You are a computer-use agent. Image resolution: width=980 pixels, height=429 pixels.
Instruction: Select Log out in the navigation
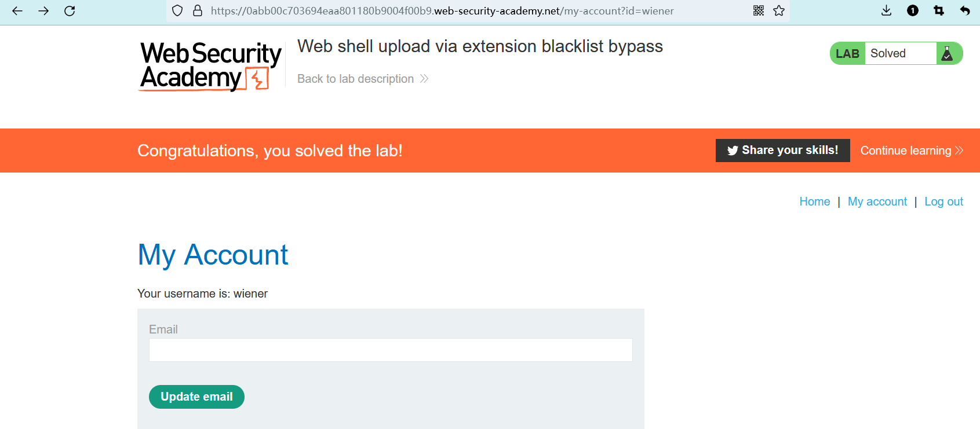point(943,201)
